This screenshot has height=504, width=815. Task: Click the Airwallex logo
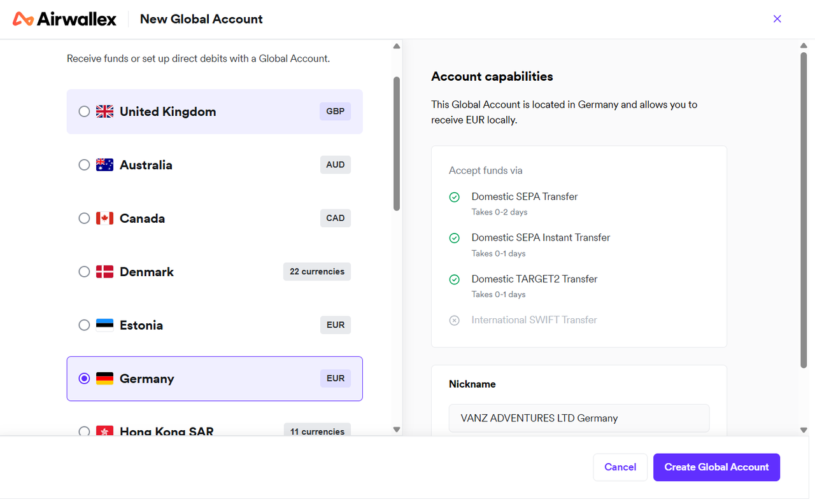(x=64, y=19)
